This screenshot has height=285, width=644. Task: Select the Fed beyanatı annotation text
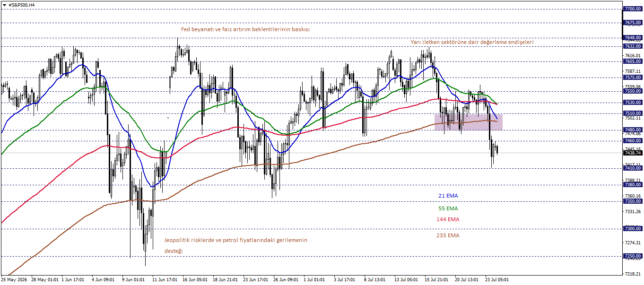(x=246, y=29)
